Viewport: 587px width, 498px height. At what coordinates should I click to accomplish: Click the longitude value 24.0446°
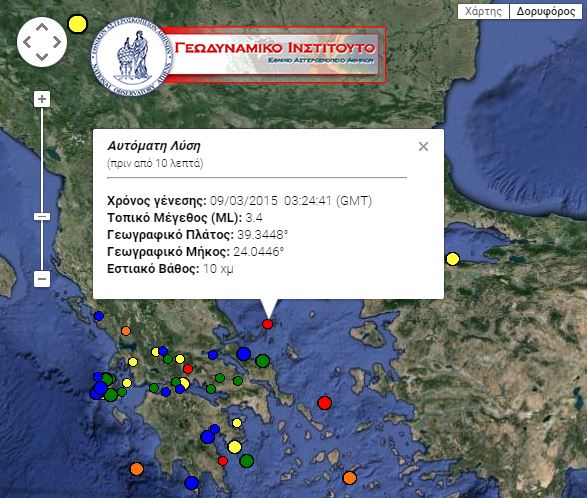[258, 252]
